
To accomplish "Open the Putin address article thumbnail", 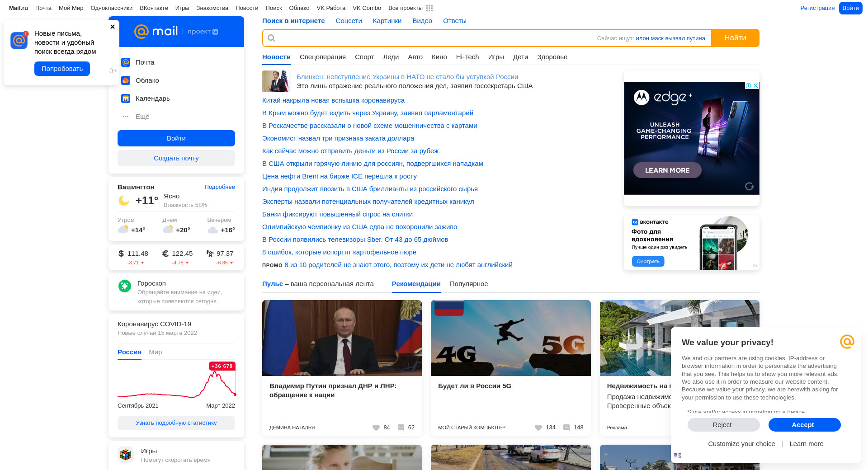I will coord(342,338).
